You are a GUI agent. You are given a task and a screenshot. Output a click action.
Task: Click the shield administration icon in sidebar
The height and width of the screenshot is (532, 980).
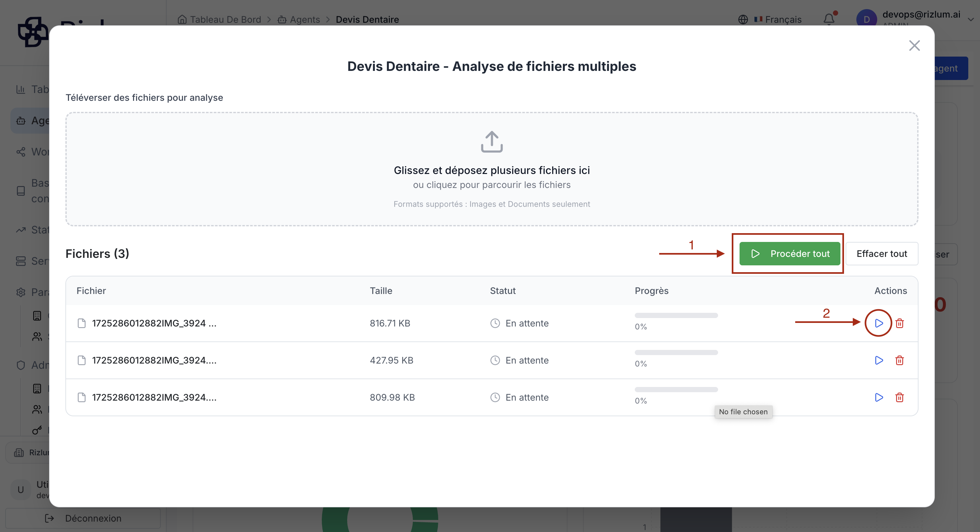(x=20, y=365)
